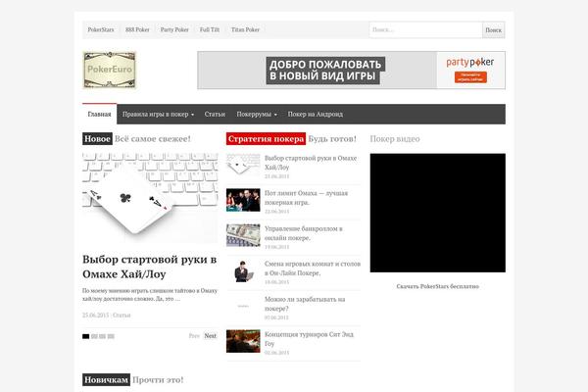588x392 pixels.
Task: Go to Party Poker top link
Action: click(x=174, y=29)
